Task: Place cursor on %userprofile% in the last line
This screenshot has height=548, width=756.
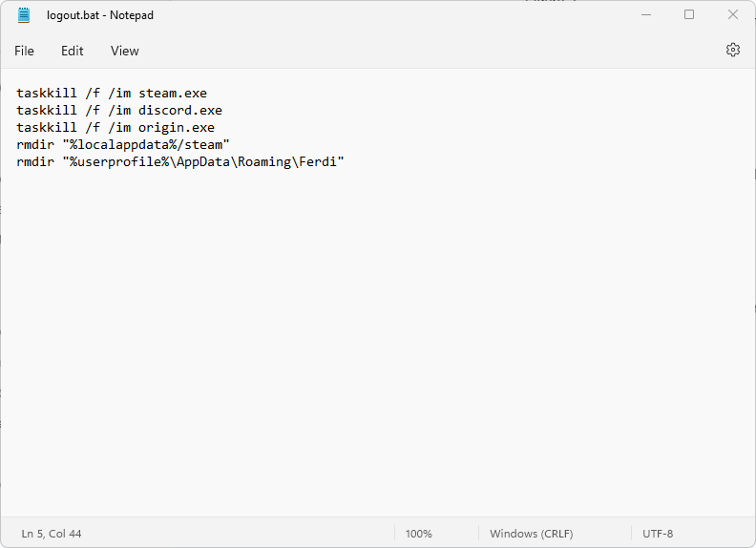Action: tap(115, 162)
